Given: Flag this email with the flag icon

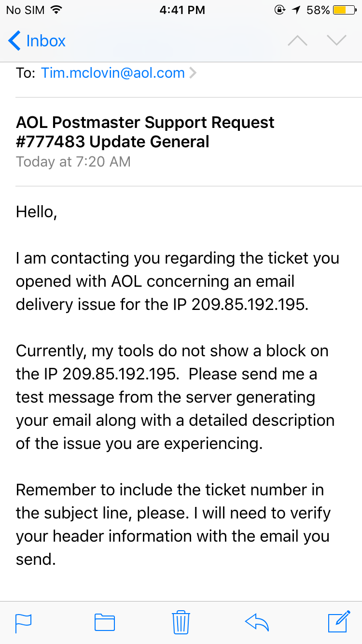Looking at the screenshot, I should tap(24, 622).
